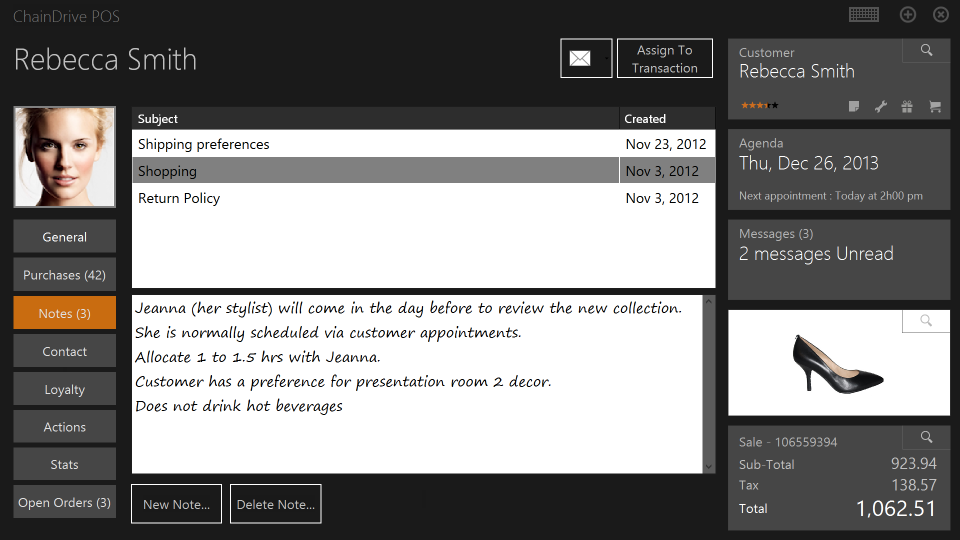The image size is (960, 540).
Task: Click the Nov 23, 2012 date cell
Action: (x=666, y=144)
